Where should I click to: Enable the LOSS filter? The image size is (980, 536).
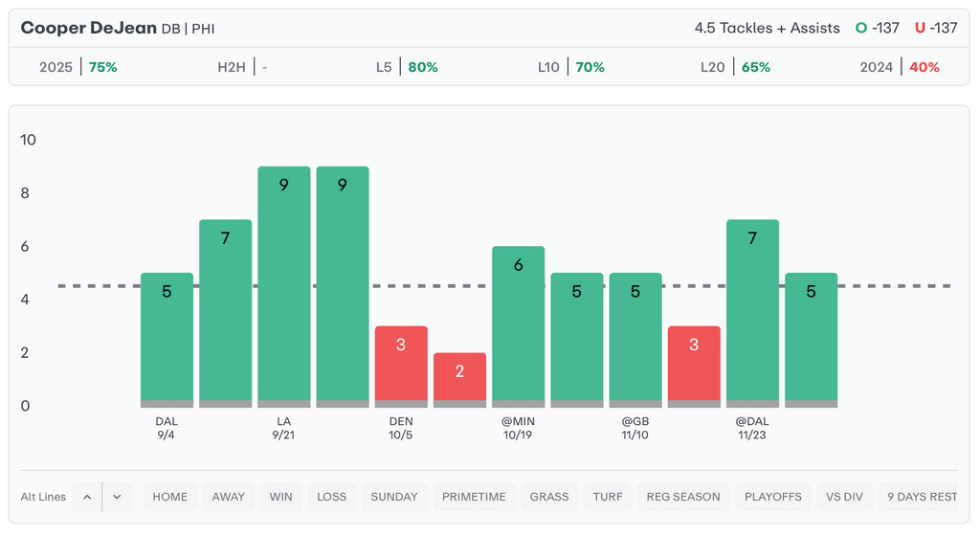click(x=332, y=497)
